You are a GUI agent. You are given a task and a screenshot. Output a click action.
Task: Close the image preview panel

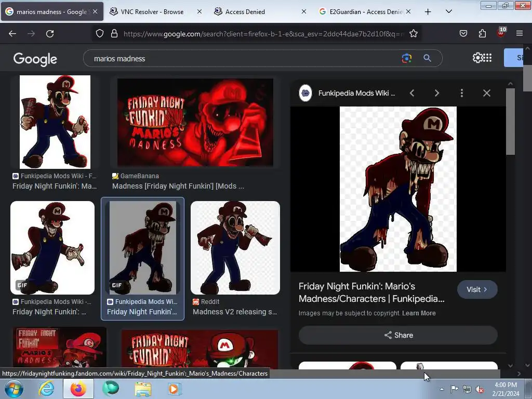point(486,93)
